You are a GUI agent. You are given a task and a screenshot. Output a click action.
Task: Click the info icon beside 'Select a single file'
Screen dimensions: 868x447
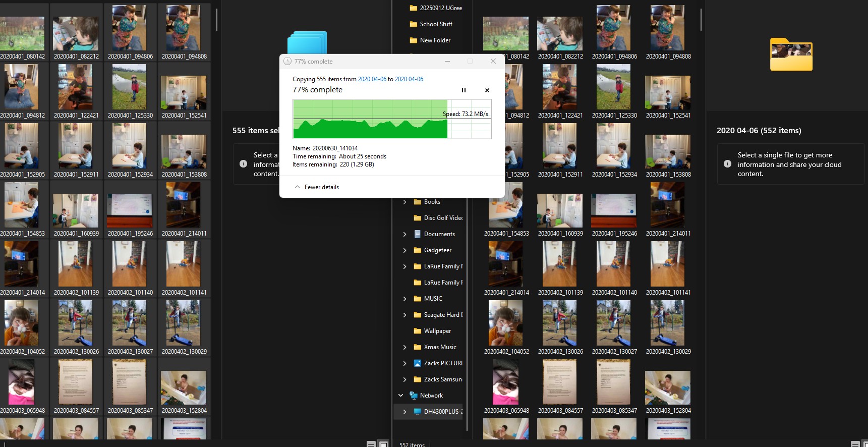click(x=727, y=164)
